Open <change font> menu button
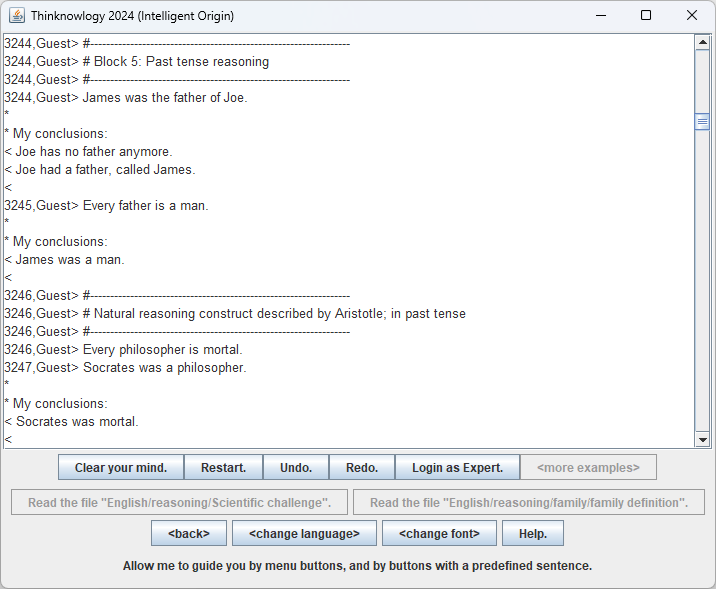The width and height of the screenshot is (716, 589). (439, 533)
